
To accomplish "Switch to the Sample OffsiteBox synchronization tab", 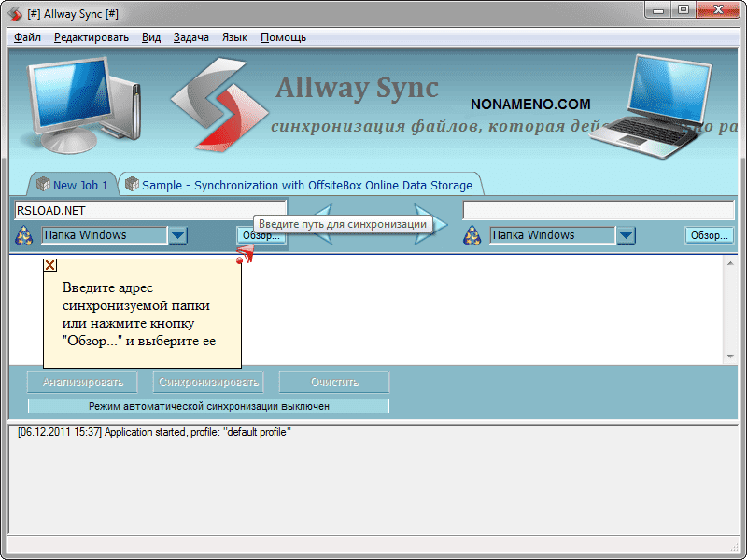I will [299, 185].
